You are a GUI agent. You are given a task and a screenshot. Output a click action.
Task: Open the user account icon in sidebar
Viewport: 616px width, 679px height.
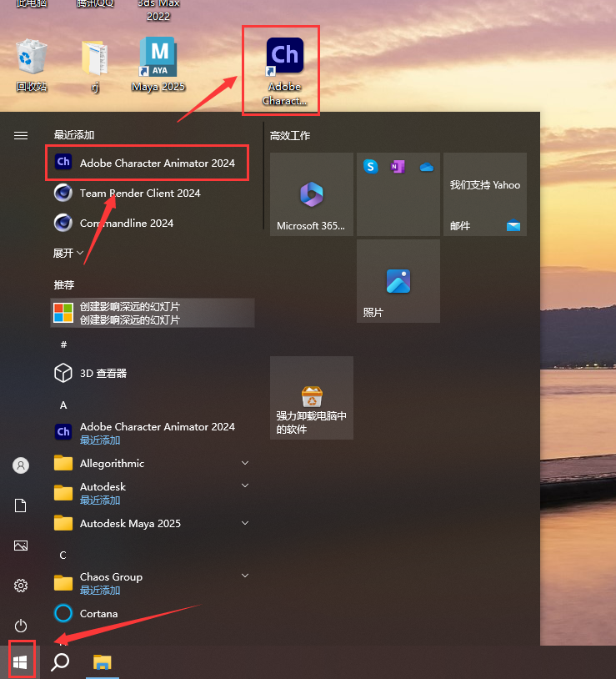(21, 465)
